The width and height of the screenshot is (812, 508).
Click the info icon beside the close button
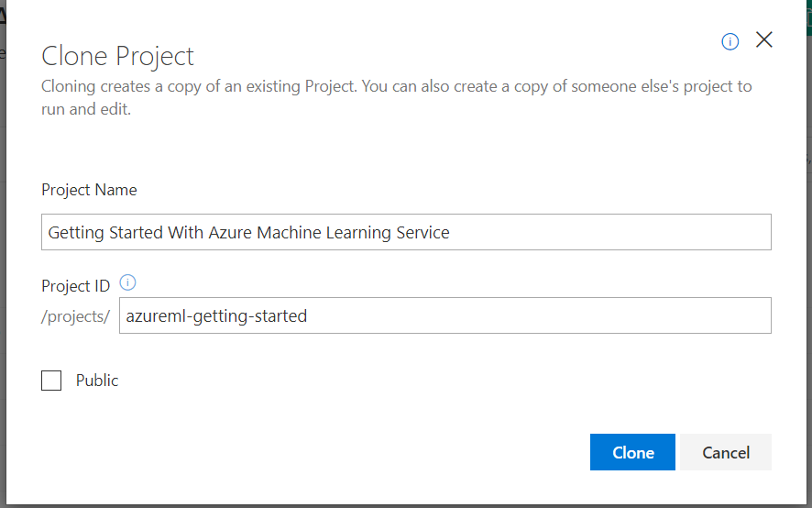coord(730,41)
